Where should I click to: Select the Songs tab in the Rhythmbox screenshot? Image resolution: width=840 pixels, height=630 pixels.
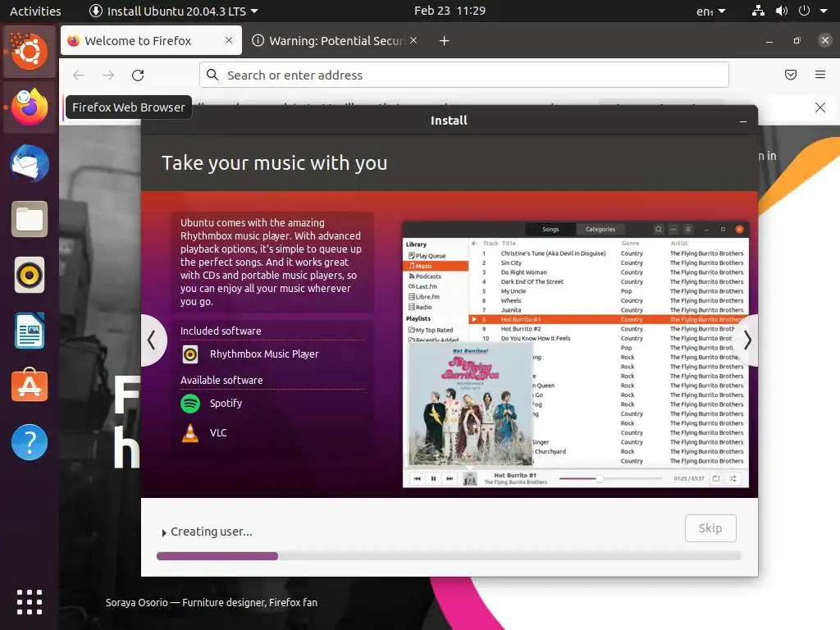tap(550, 230)
